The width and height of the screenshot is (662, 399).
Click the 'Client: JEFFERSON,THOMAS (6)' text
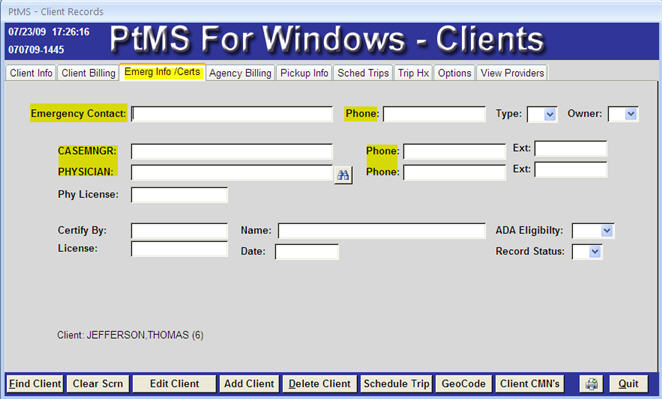pos(130,335)
